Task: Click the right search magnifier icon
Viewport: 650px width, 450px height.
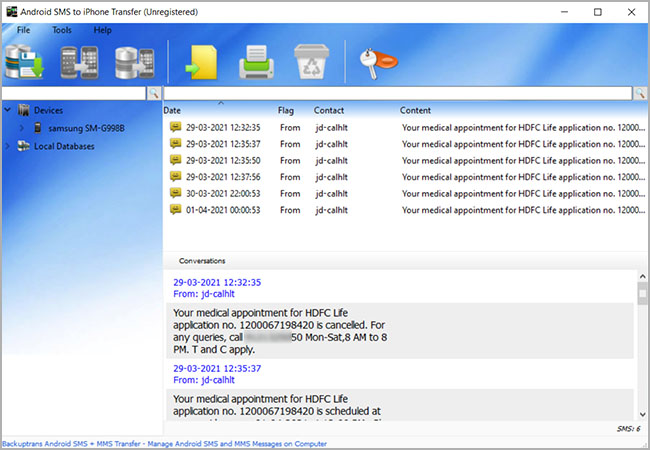Action: pyautogui.click(x=639, y=93)
